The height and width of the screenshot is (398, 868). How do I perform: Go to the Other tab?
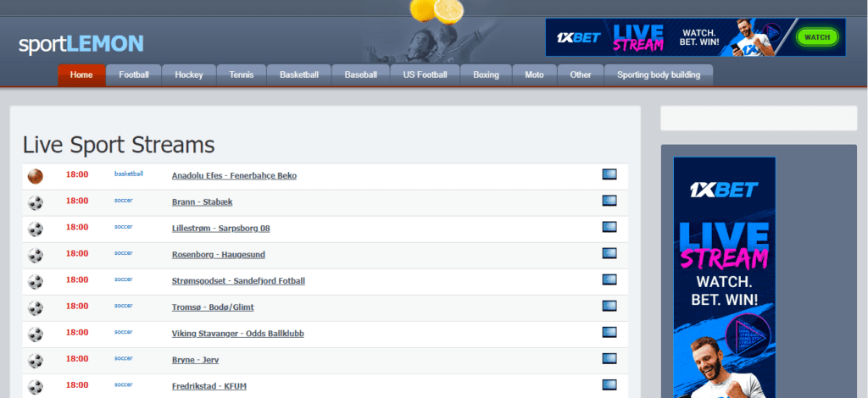[581, 75]
